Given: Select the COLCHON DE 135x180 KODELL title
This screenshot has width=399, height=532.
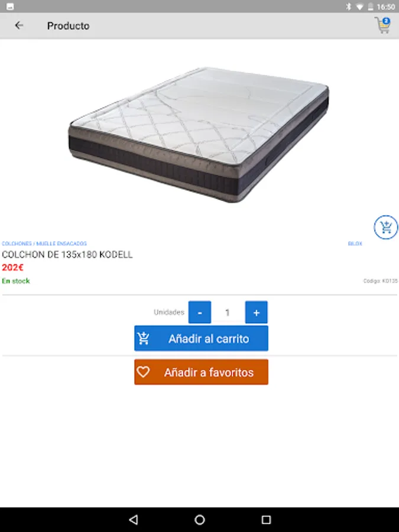Looking at the screenshot, I should point(67,254).
